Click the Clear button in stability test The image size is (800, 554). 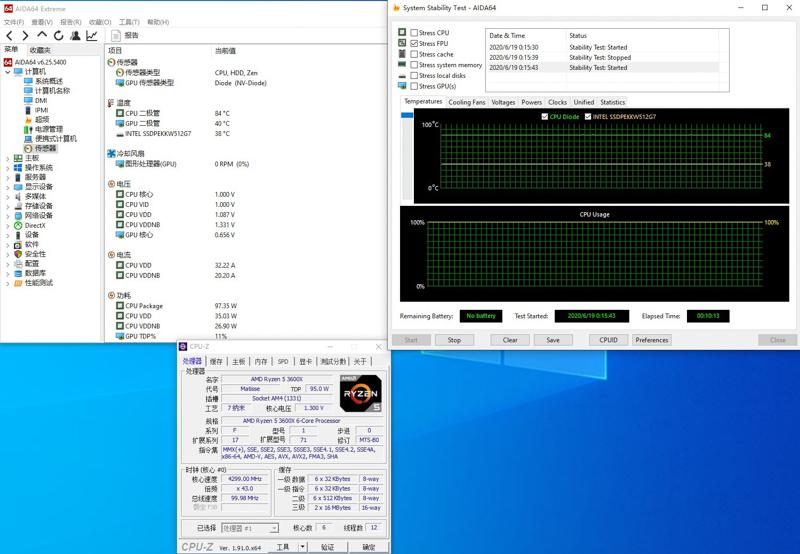click(x=510, y=340)
